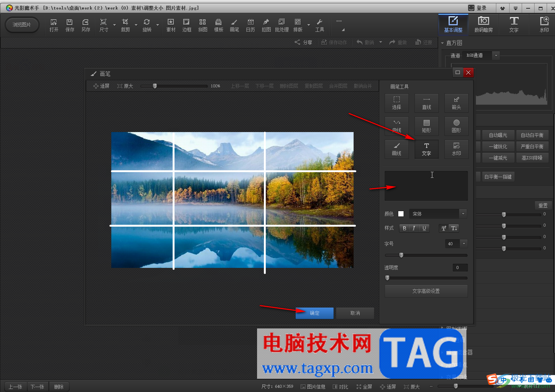
Task: Click the white text color swatch
Action: (401, 214)
